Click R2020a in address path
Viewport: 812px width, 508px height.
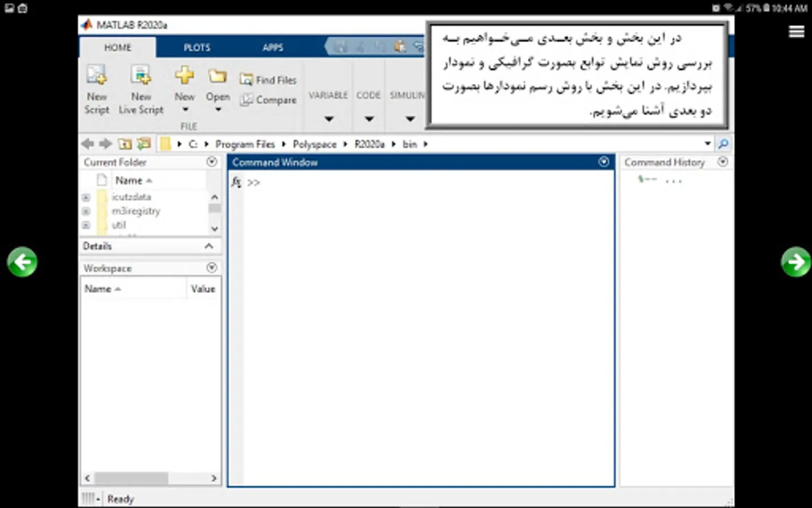pos(369,144)
